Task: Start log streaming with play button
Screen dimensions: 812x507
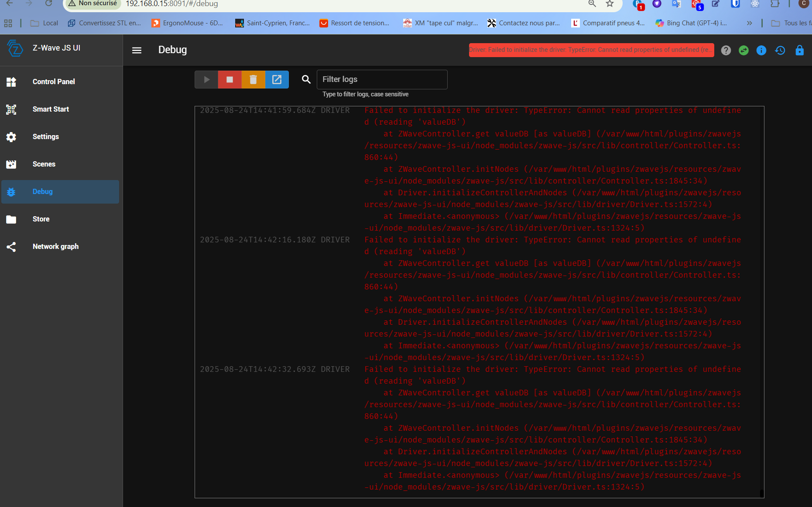Action: click(206, 79)
